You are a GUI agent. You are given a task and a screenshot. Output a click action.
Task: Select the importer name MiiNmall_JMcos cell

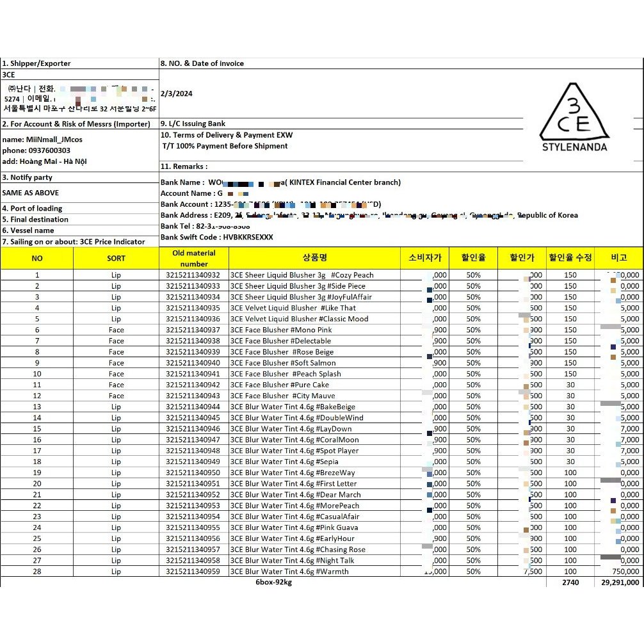[42, 140]
